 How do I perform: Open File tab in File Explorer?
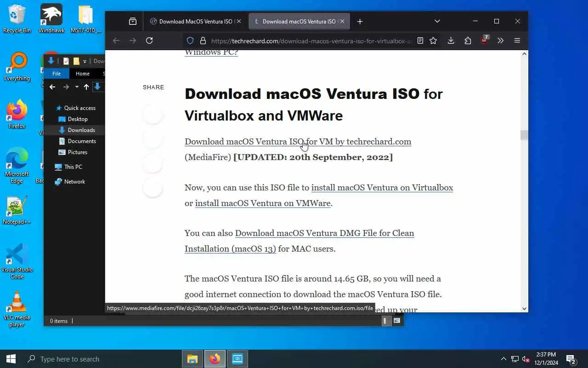(57, 74)
